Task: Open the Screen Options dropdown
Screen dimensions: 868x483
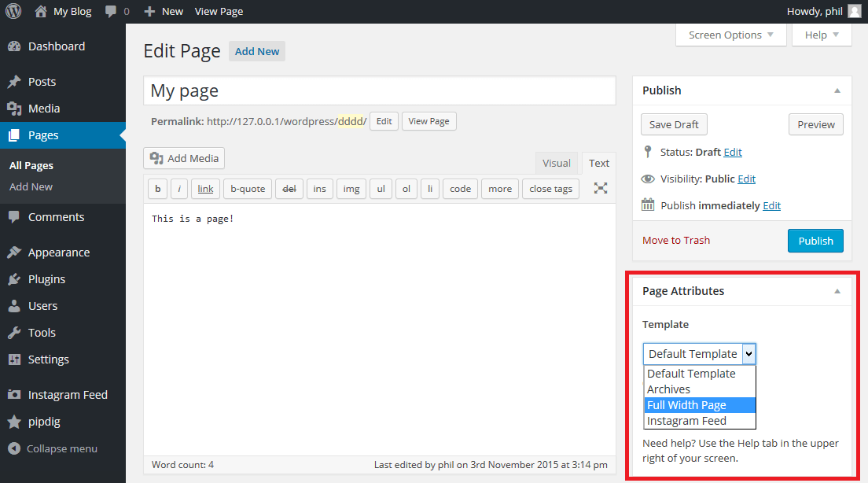Action: click(730, 35)
